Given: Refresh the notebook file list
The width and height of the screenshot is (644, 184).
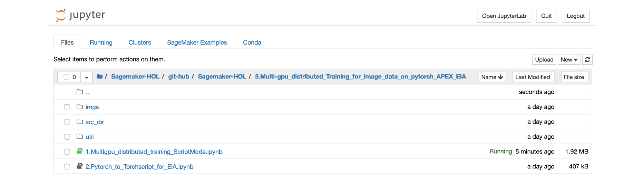Looking at the screenshot, I should (587, 59).
